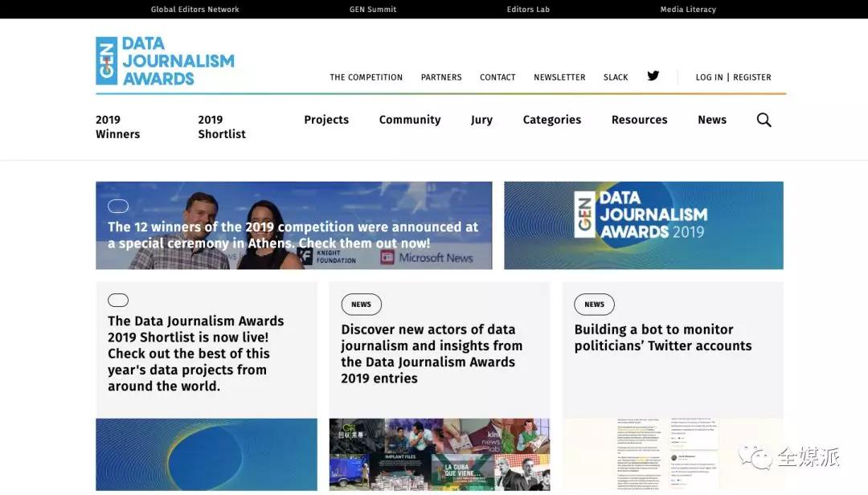
Task: Select Partners in header menu
Action: (441, 77)
